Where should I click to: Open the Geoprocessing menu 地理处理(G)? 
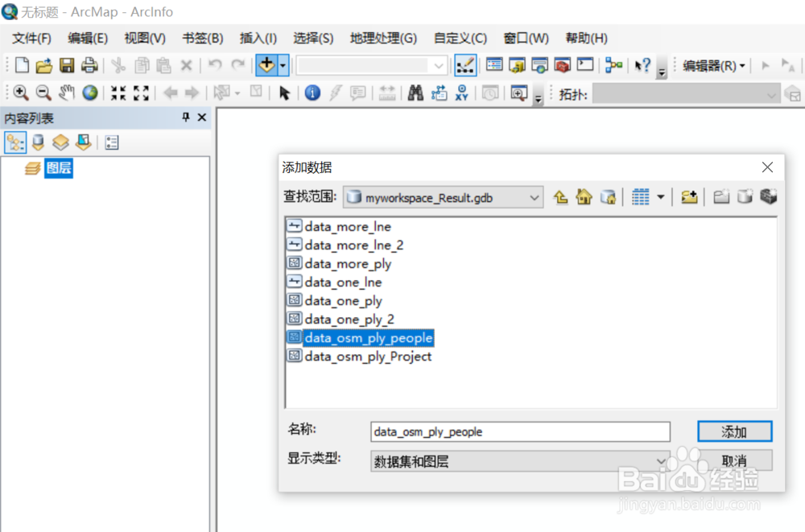pyautogui.click(x=383, y=39)
